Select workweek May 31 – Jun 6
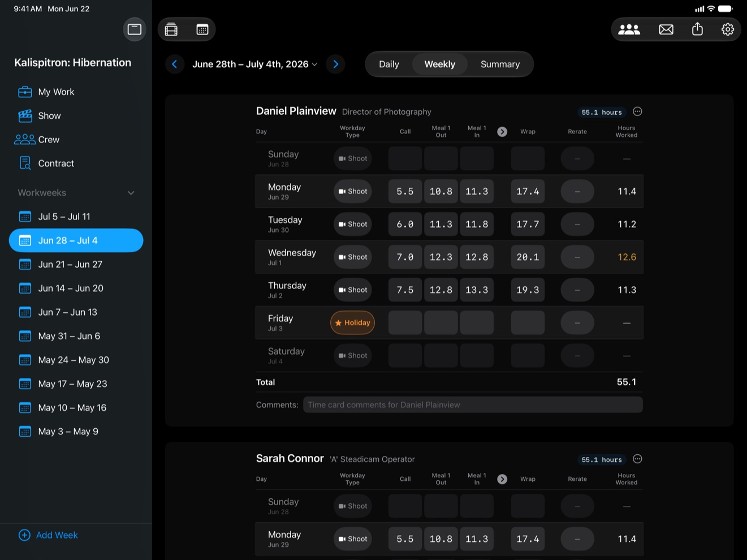Viewport: 747px width, 560px height. point(76,336)
